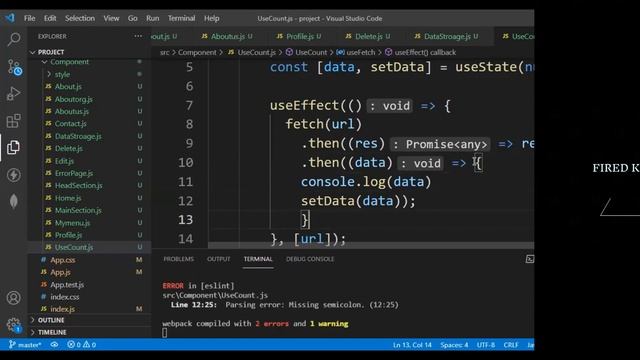The image size is (640, 360).
Task: Open the Help menu
Action: tap(211, 18)
